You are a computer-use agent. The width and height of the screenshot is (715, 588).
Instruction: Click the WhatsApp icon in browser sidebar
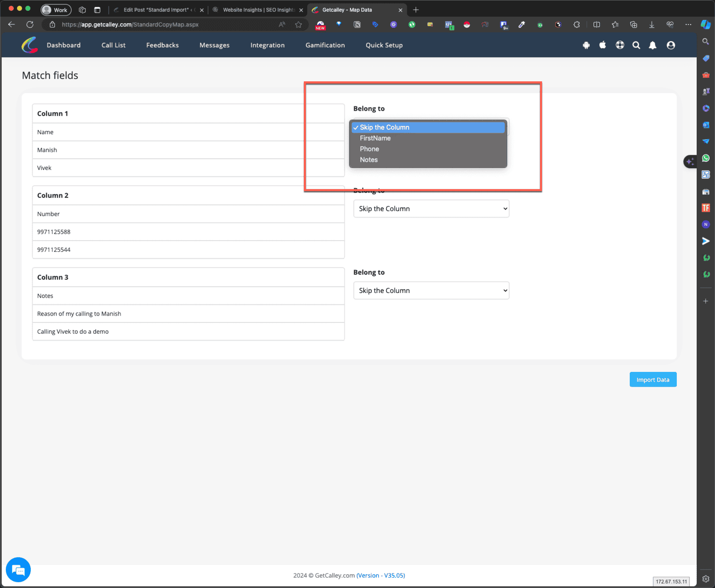(x=706, y=158)
